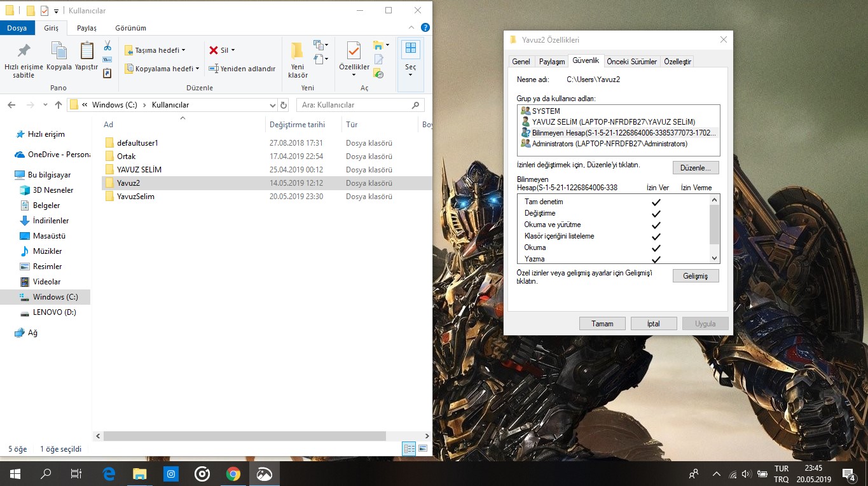This screenshot has height=486, width=868.
Task: Click Tamam to confirm properties
Action: coord(602,324)
